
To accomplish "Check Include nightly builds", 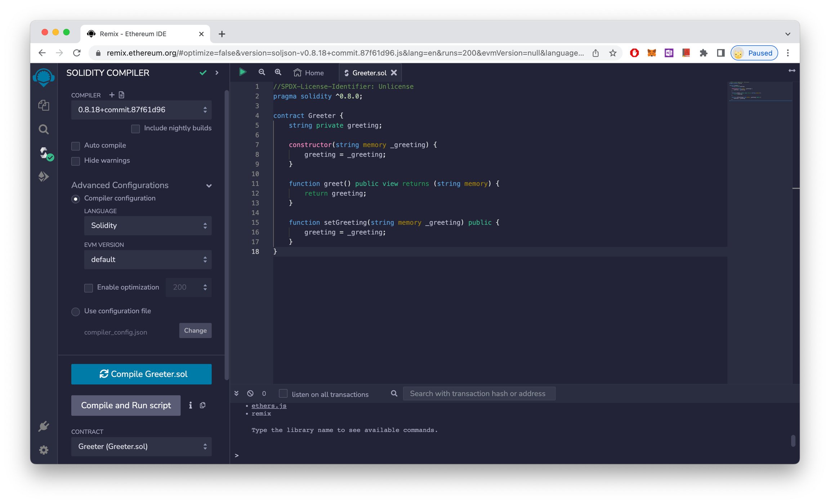I will pyautogui.click(x=135, y=129).
